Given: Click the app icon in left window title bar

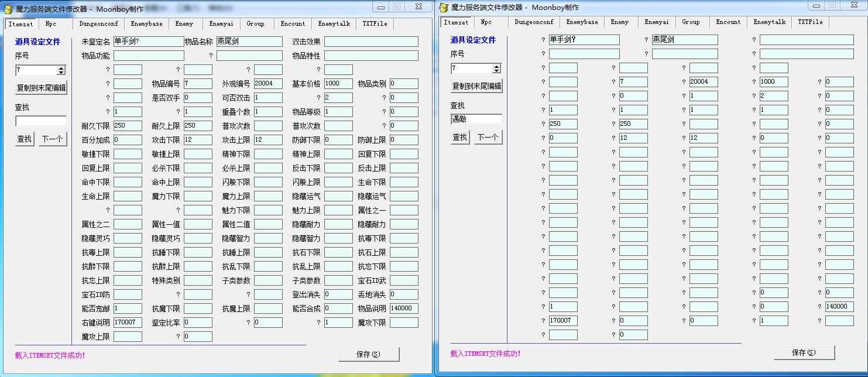Looking at the screenshot, I should [9, 8].
